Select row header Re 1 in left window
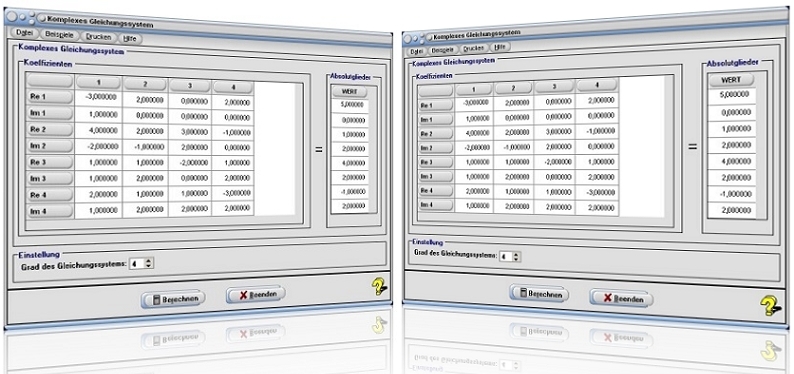 [49, 97]
